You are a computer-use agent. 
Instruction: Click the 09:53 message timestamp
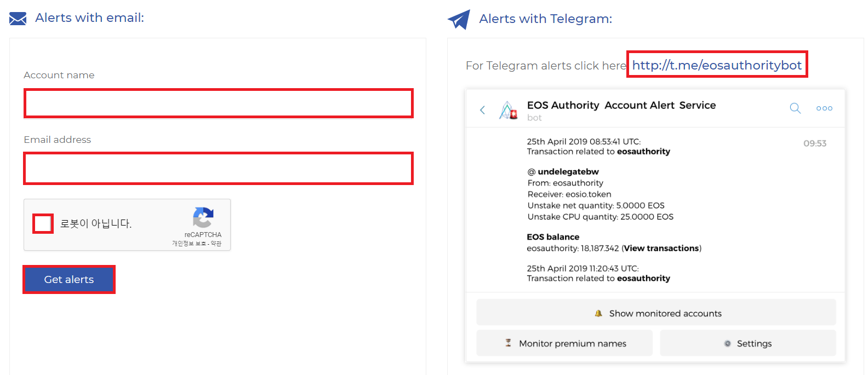pos(815,143)
